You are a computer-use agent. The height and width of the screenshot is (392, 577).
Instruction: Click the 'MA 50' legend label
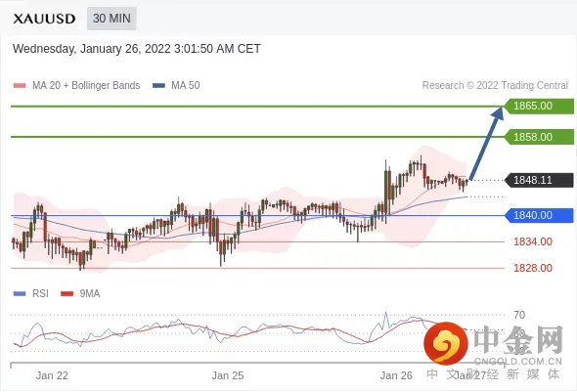pyautogui.click(x=186, y=85)
